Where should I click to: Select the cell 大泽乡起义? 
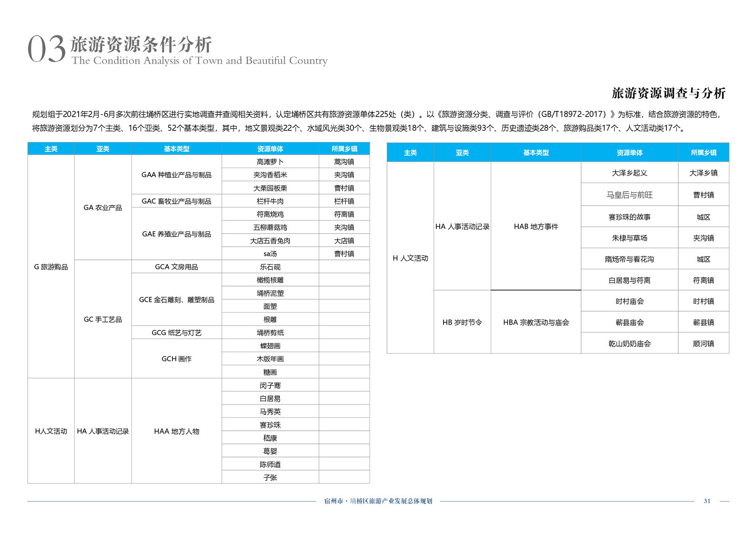click(630, 173)
